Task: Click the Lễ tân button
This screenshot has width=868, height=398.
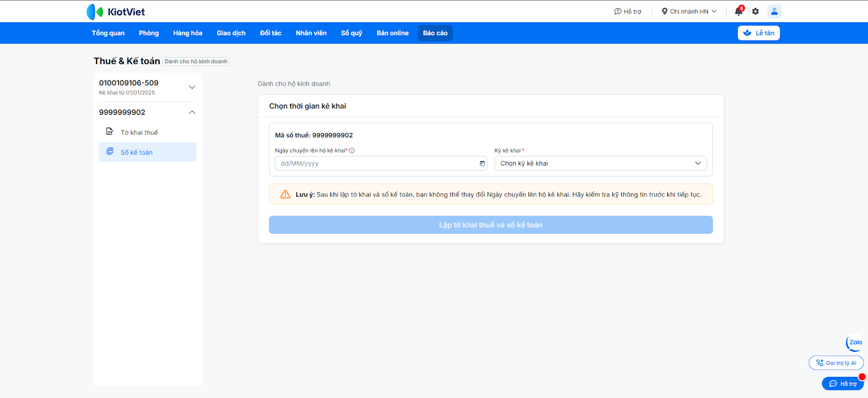Action: pos(759,33)
